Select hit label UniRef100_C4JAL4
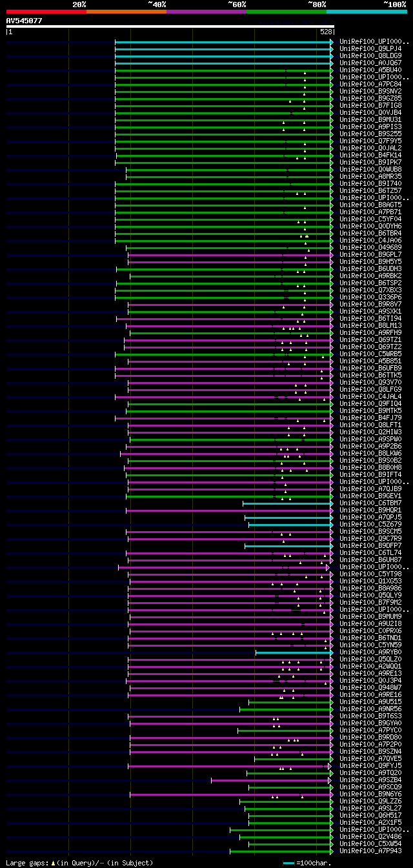The image size is (413, 868). 370,396
